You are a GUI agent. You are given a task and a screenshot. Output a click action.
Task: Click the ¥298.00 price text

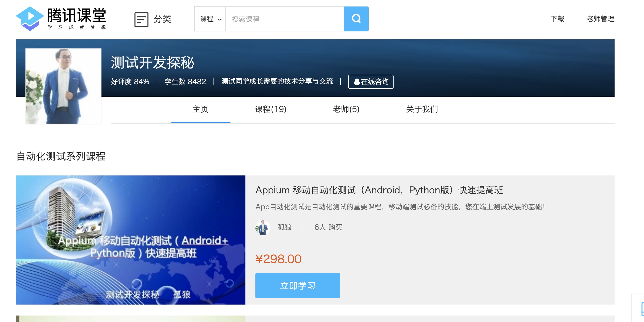(278, 259)
